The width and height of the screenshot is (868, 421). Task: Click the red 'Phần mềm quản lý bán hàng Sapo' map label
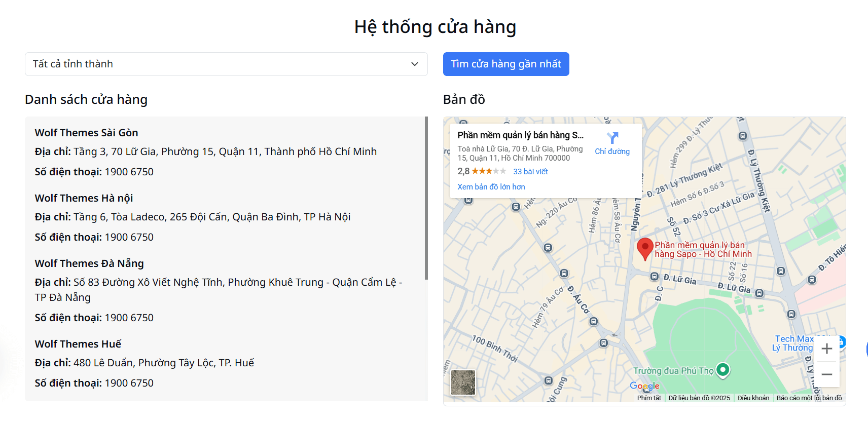703,250
